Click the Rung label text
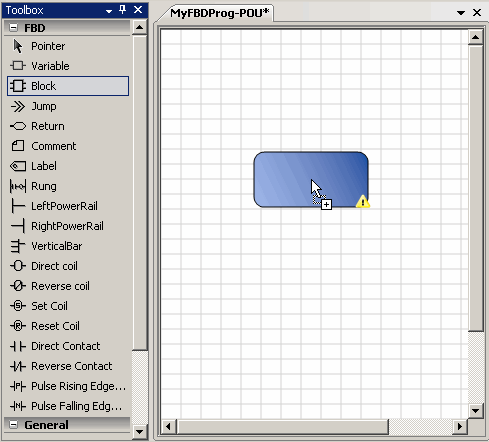The image size is (489, 442). pos(44,186)
